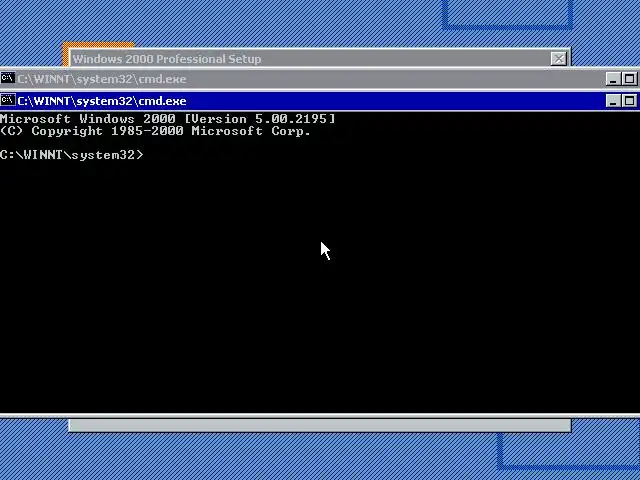Open system menu icon of active cmd.exe window
This screenshot has height=480, width=640.
point(8,100)
